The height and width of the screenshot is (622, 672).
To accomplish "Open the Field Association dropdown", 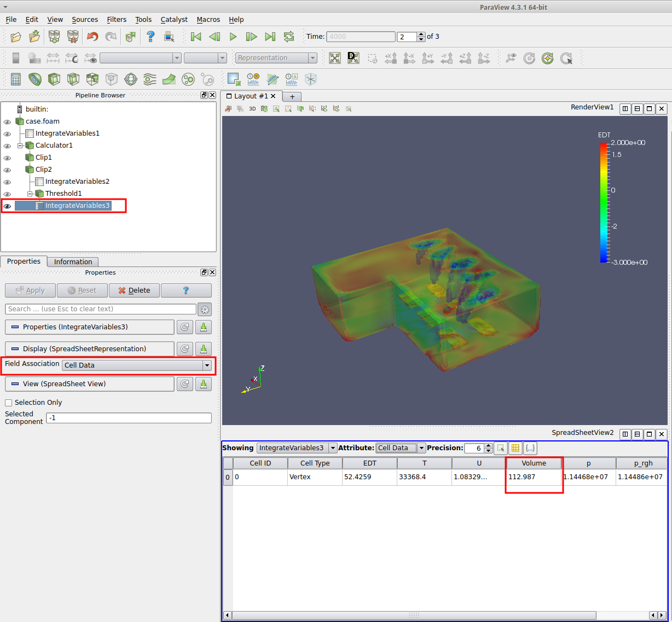I will (137, 365).
